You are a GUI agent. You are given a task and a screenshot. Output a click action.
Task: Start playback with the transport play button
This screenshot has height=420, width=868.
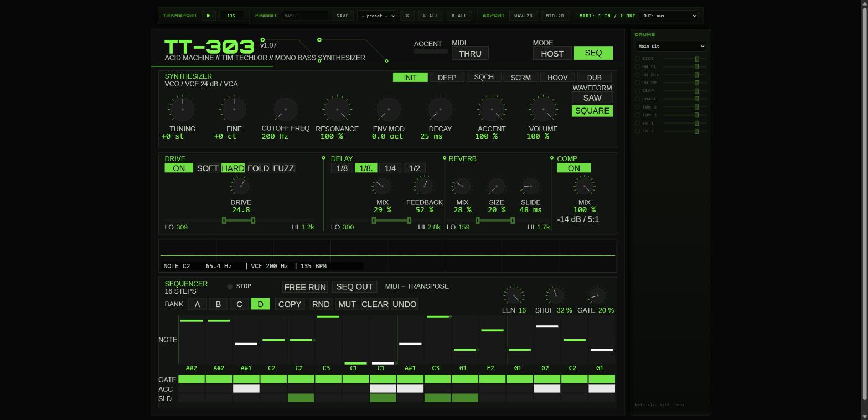(x=209, y=16)
